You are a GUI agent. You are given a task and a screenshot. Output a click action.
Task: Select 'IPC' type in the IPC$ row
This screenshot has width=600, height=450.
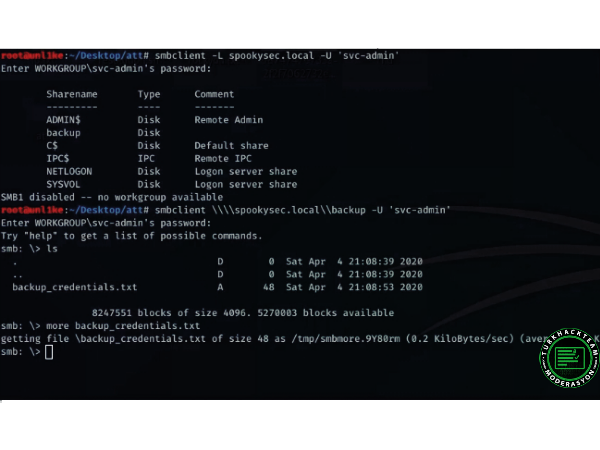146,158
